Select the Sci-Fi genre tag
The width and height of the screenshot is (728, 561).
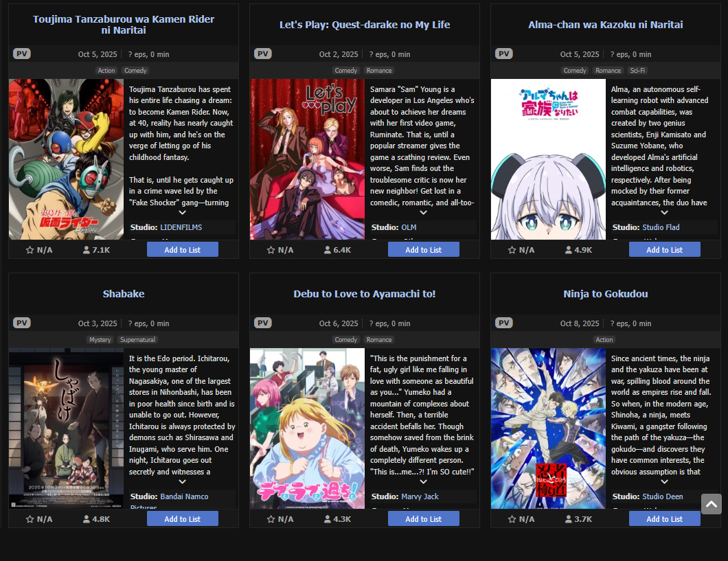637,71
